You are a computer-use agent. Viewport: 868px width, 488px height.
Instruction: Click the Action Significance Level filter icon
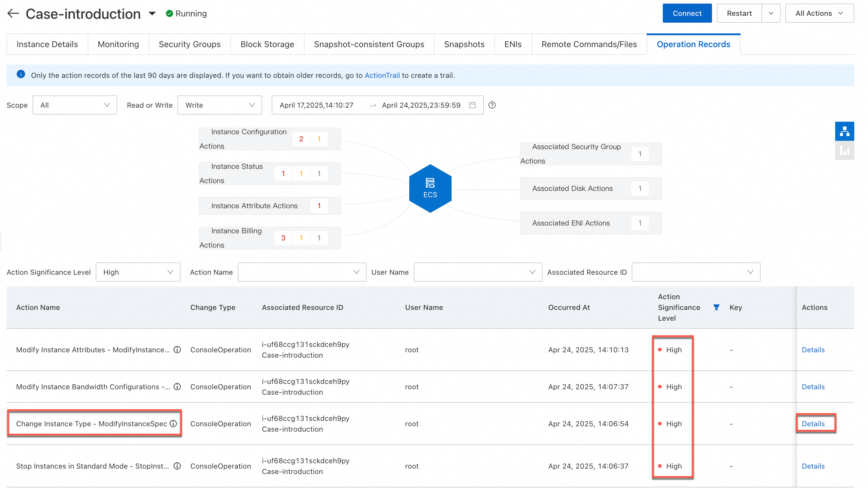716,307
